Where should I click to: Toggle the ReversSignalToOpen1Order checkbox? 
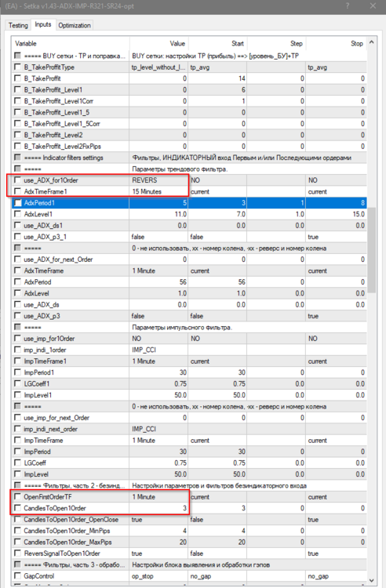click(x=17, y=554)
